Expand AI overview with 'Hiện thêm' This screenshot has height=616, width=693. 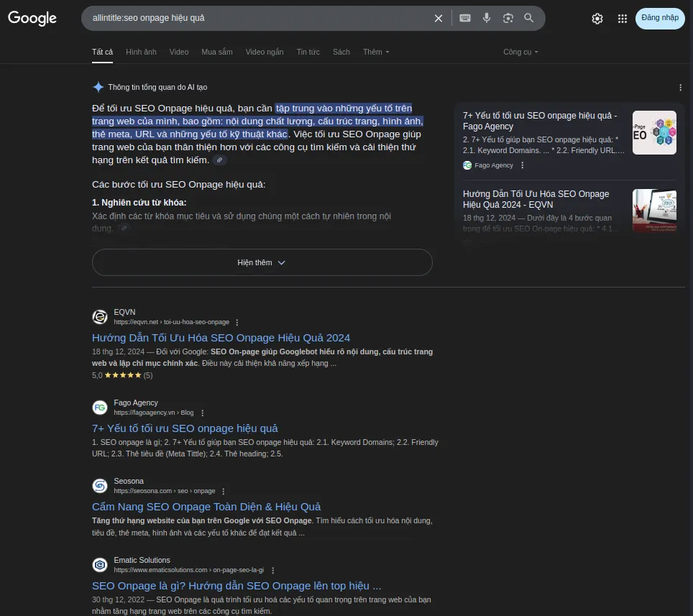(262, 262)
